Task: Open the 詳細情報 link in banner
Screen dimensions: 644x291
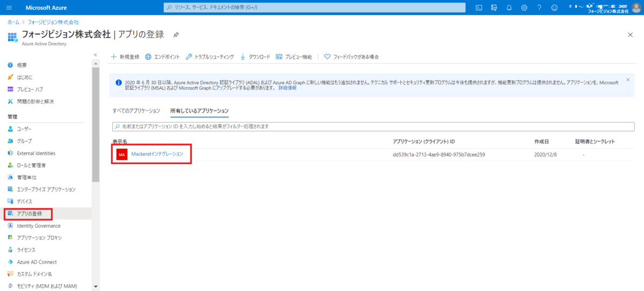Action: [287, 88]
